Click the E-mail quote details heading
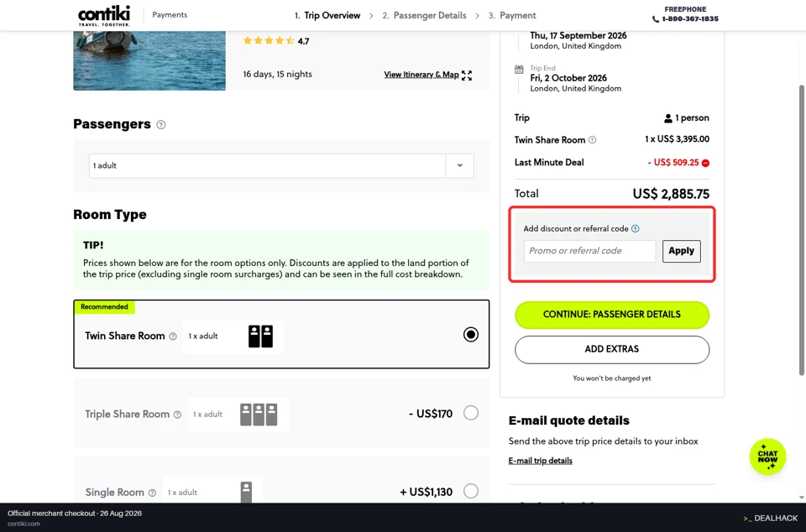 [568, 420]
